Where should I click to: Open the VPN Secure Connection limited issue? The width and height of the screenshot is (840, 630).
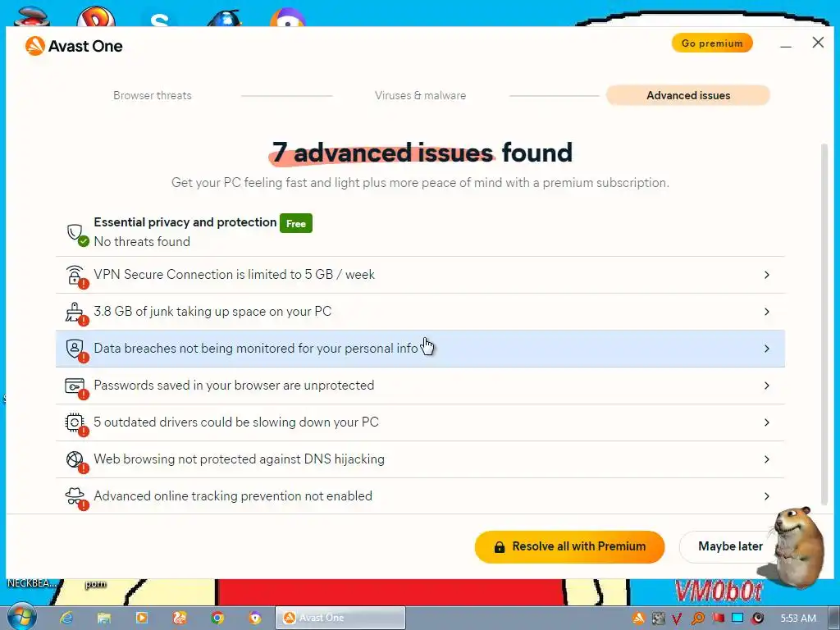420,275
